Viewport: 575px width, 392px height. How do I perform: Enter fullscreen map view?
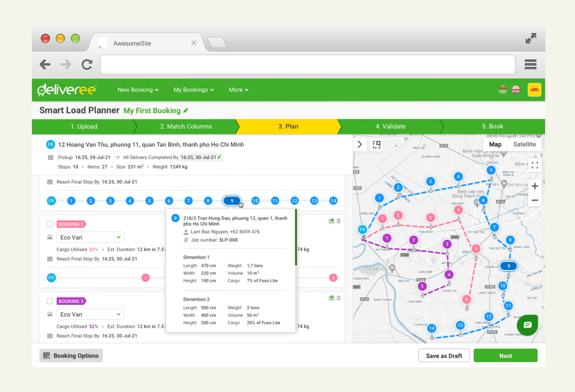pos(535,165)
